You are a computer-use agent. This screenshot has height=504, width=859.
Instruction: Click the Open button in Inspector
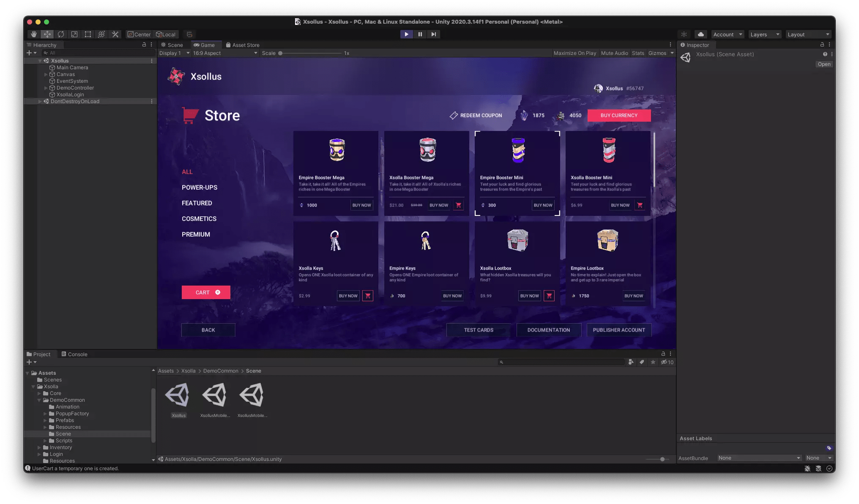(x=824, y=64)
